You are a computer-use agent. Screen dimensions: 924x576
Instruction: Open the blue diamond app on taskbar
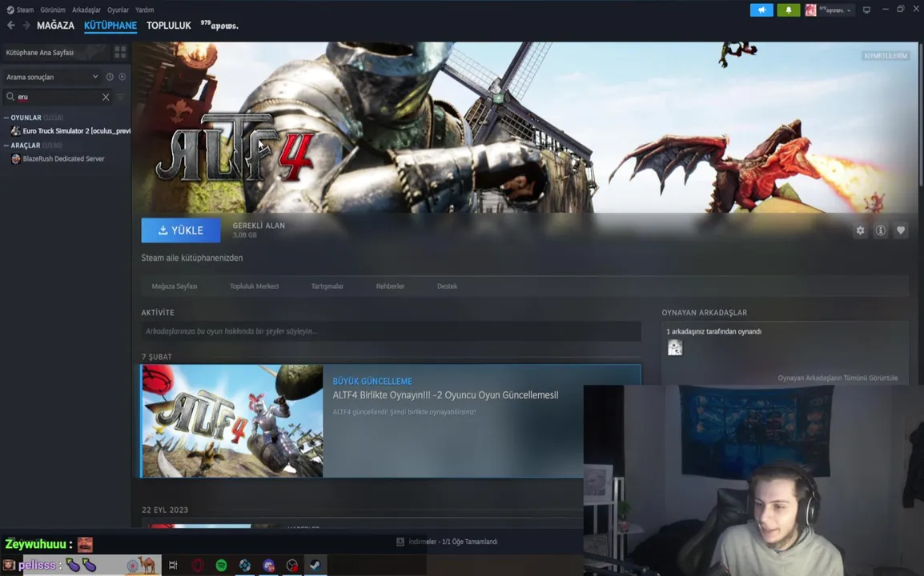(244, 566)
